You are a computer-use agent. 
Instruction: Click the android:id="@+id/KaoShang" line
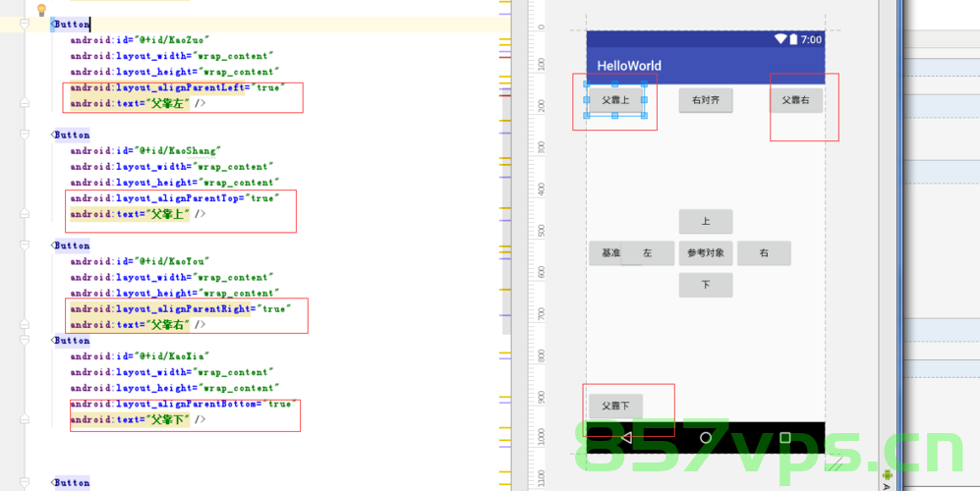point(145,150)
